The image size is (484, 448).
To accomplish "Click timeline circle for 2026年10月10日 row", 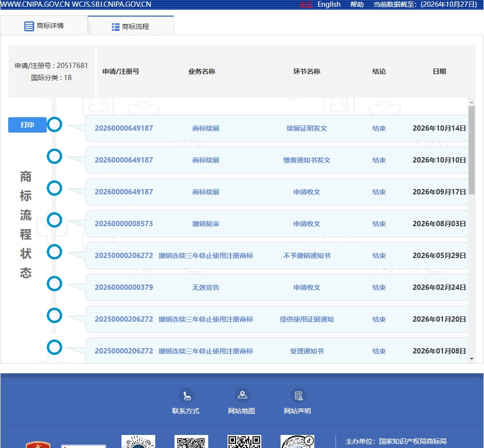I will [x=54, y=157].
